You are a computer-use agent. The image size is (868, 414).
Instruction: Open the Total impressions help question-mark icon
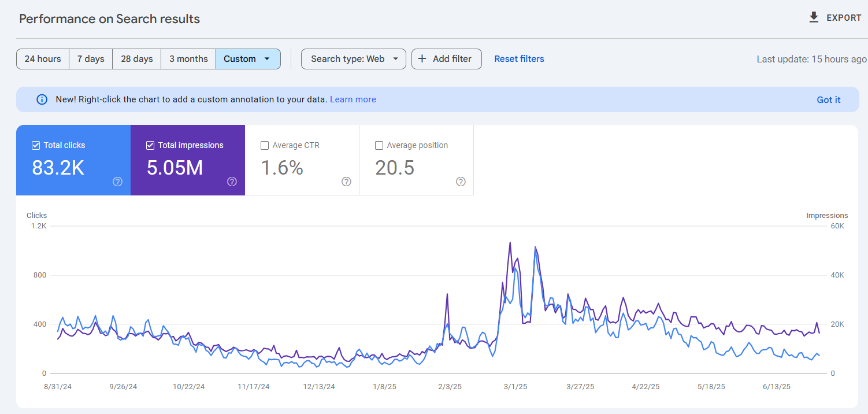click(x=232, y=182)
